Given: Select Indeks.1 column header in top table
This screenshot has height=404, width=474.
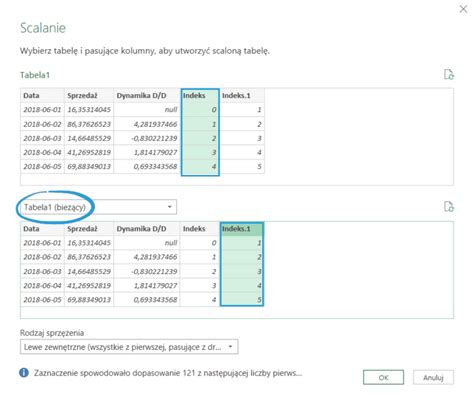Looking at the screenshot, I should (242, 95).
